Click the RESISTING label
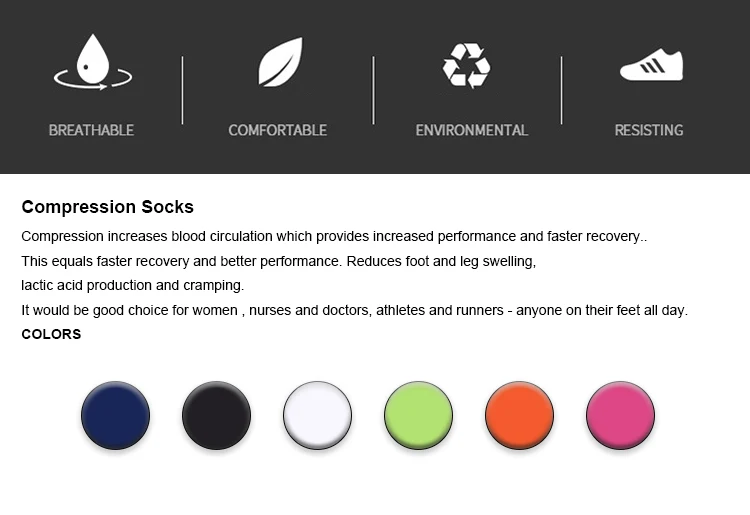 (649, 130)
